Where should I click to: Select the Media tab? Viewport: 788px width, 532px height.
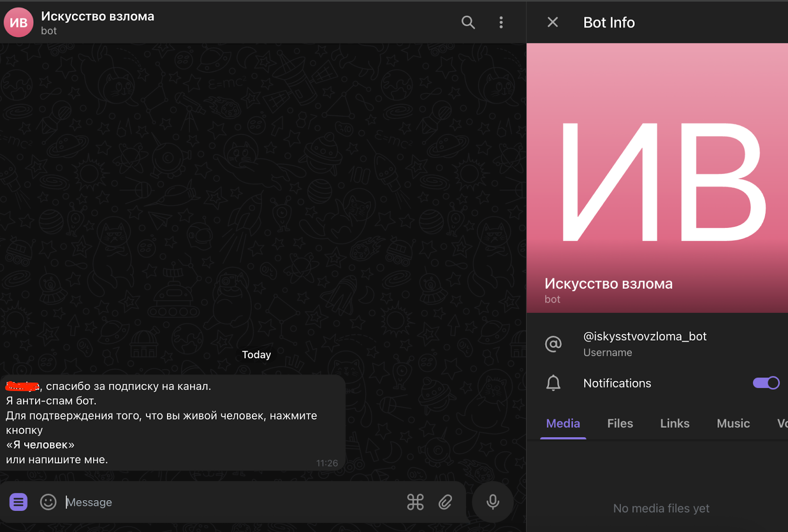563,423
